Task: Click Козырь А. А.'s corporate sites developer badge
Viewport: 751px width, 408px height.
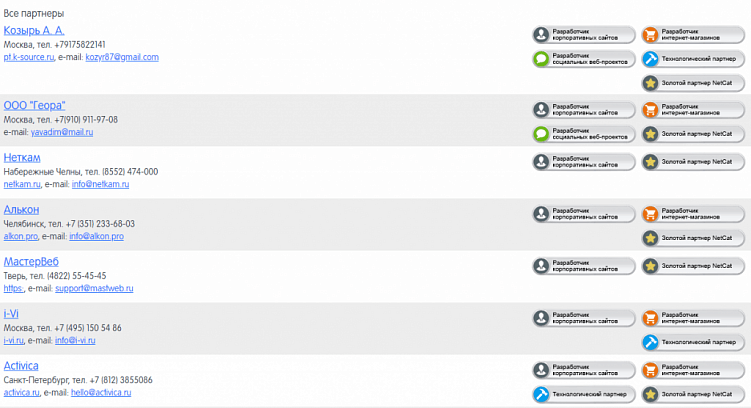Action: [583, 34]
